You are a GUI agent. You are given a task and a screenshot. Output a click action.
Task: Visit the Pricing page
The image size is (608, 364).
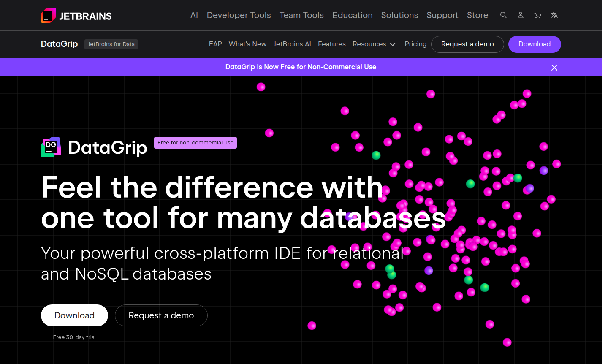click(x=415, y=44)
